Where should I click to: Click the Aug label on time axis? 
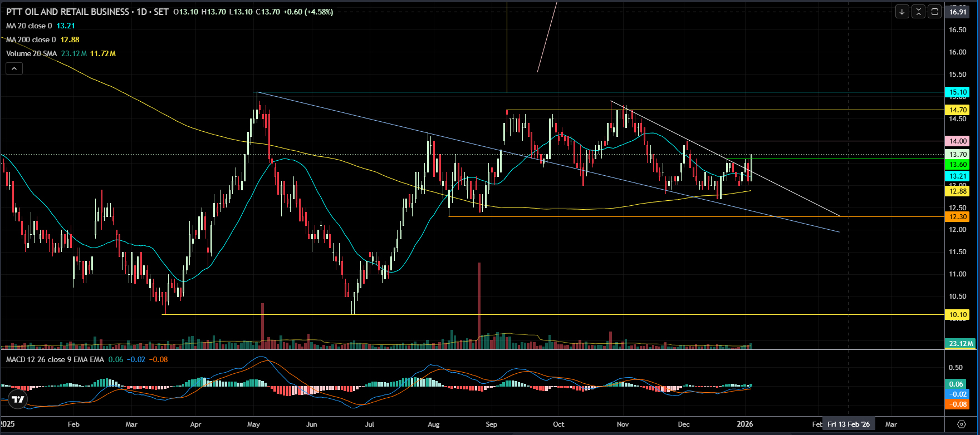pos(433,424)
